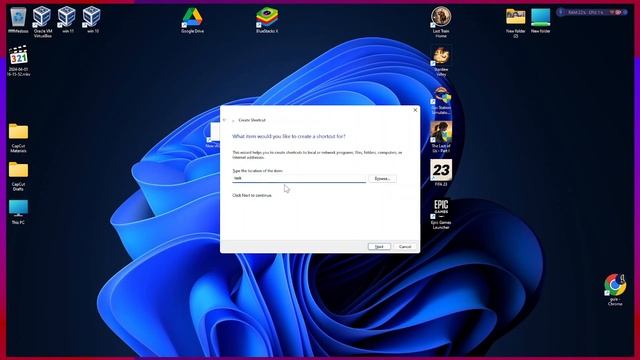Launch Oracle VM VirtualBox shortcut
Screen dimensions: 640x360
(42, 22)
